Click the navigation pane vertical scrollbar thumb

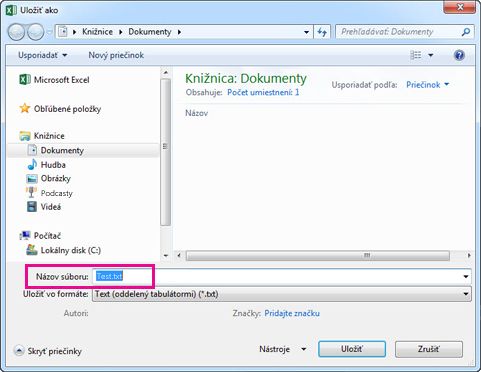tap(165, 152)
